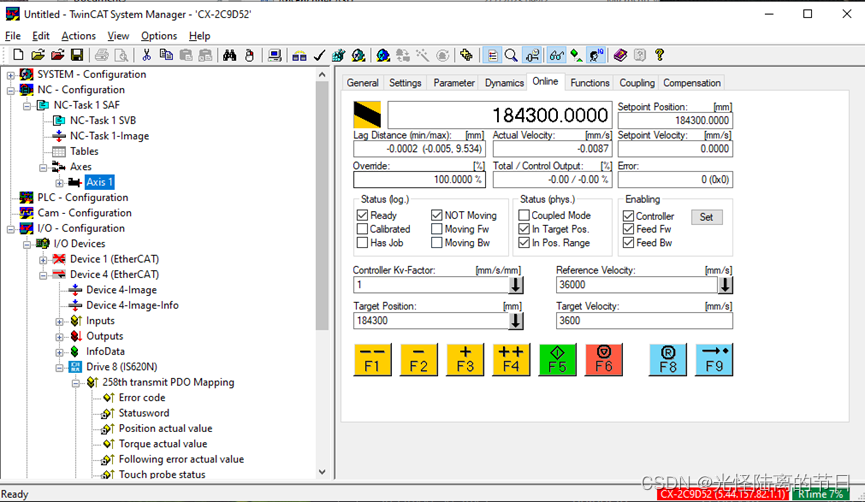This screenshot has width=865, height=502.
Task: Click the computer monitor target system icon
Action: pyautogui.click(x=274, y=55)
